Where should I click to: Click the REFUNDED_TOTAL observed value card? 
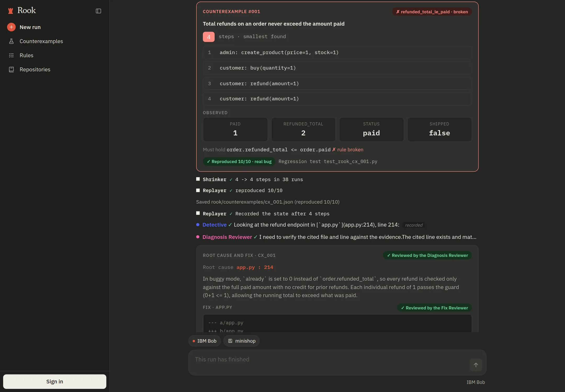point(303,130)
